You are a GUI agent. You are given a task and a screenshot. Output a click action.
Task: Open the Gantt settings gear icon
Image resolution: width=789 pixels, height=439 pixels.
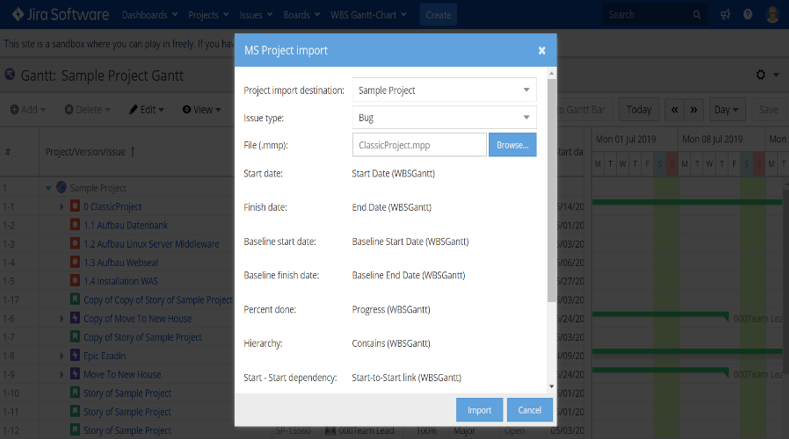761,75
